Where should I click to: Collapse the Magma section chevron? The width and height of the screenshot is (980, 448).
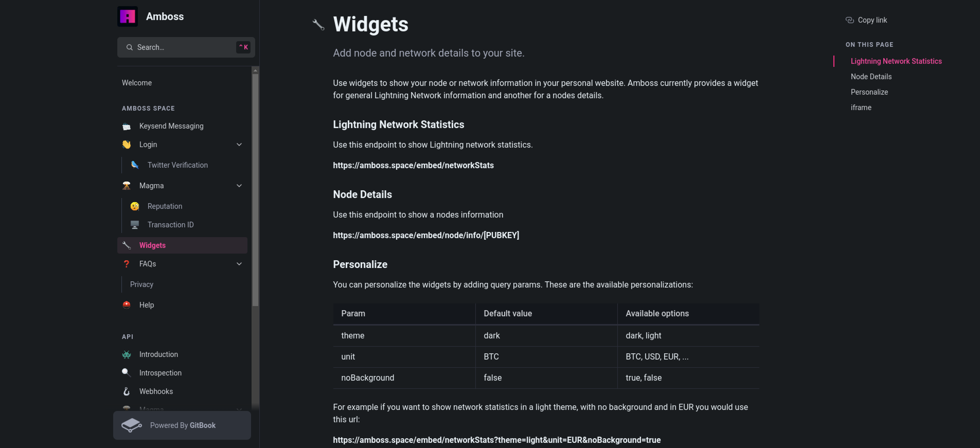coord(239,186)
